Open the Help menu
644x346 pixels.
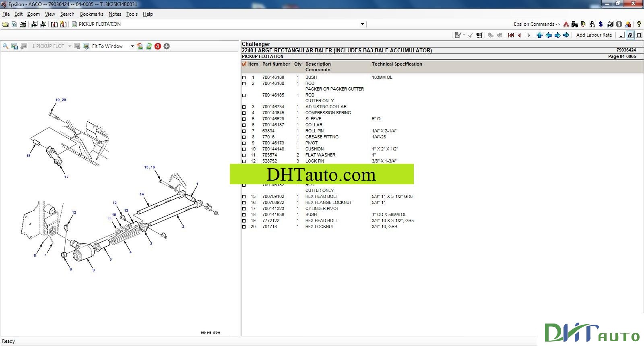tap(148, 14)
